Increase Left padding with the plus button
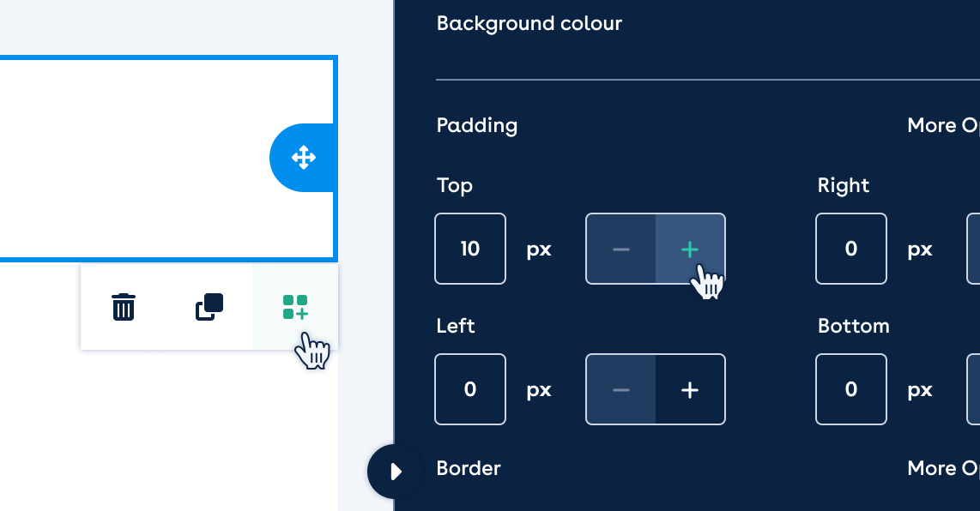 690,389
